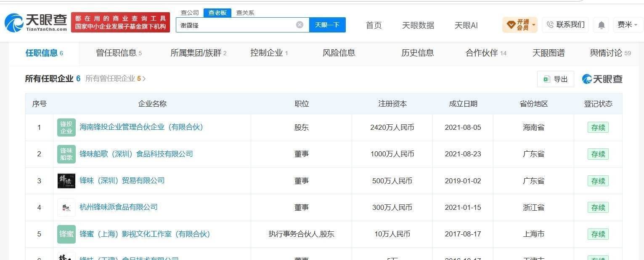
Task: Click the 导出 export button
Action: pos(556,79)
